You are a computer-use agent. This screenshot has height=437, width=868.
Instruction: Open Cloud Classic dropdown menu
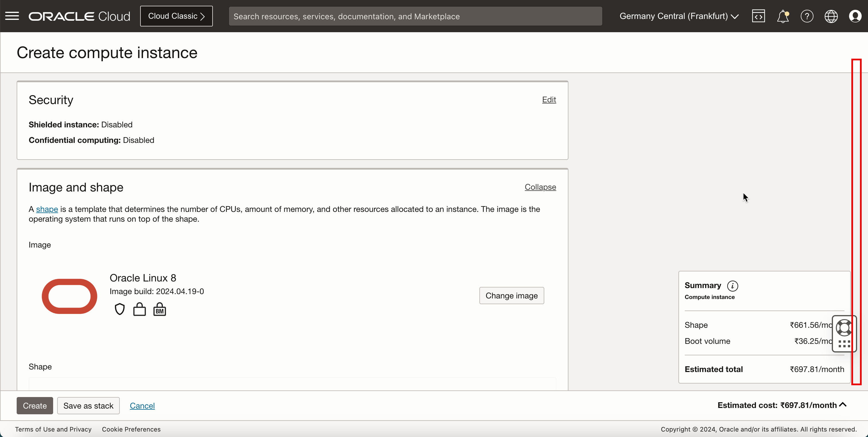(x=176, y=16)
